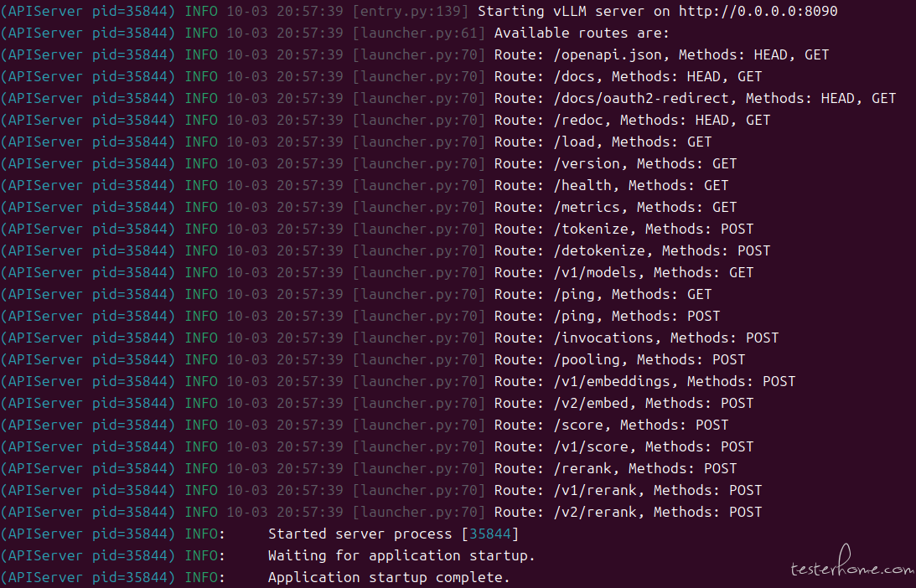
Task: Click the server URL http://0.0.0.0:8090
Action: 758,11
